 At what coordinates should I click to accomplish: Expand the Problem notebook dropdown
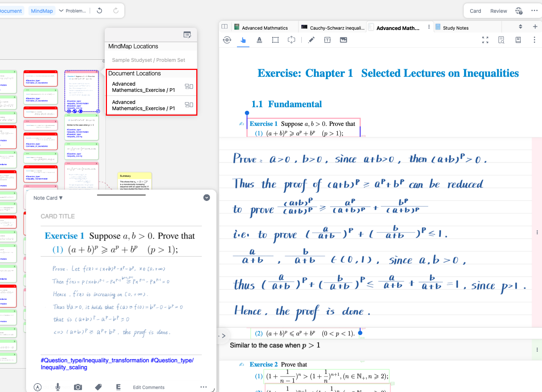coord(73,11)
